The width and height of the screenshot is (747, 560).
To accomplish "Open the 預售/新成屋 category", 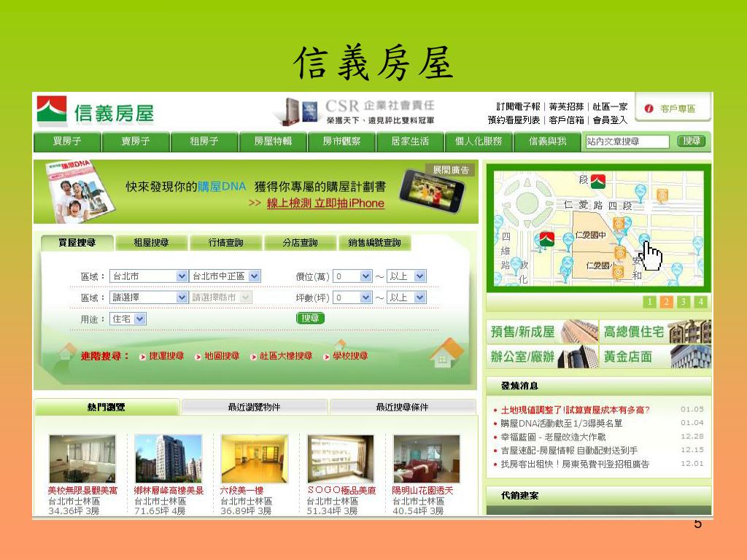I will 542,332.
